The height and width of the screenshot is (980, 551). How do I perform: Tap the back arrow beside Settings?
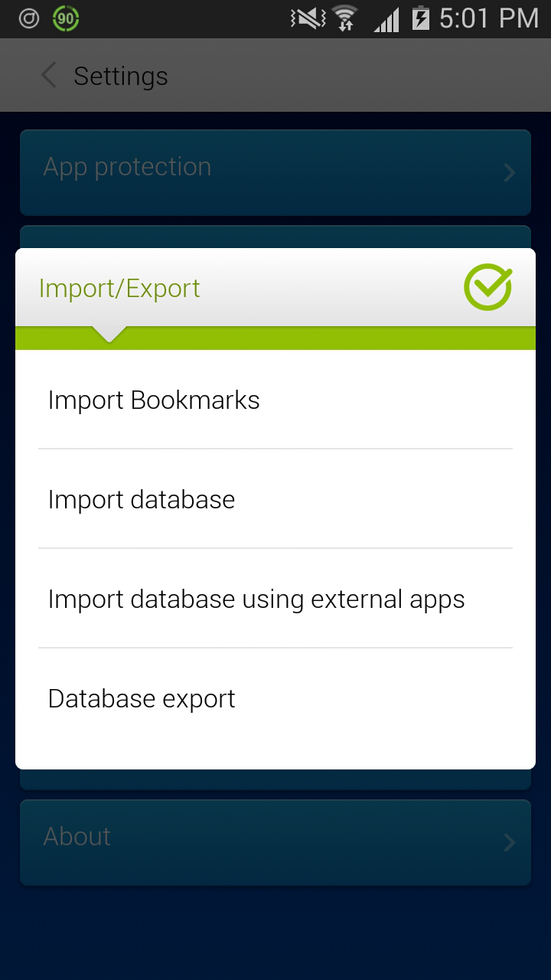point(49,76)
